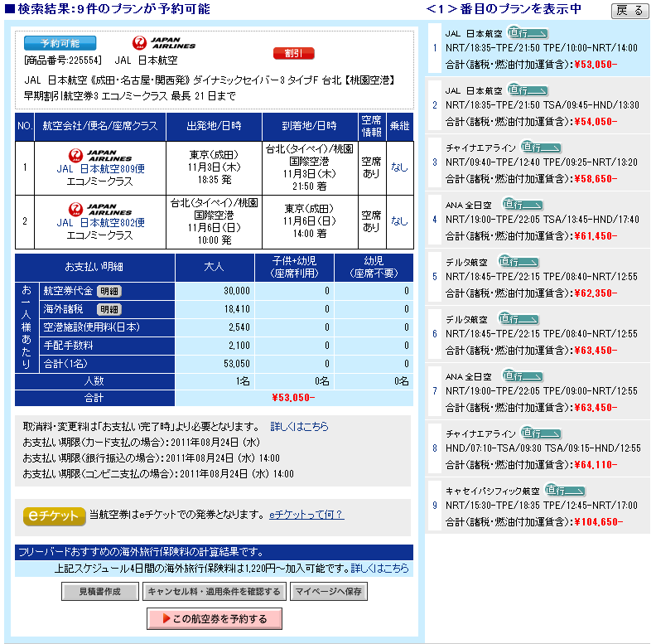This screenshot has height=644, width=656.
Task: Click the マイページへ保存 button
Action: coord(329,591)
